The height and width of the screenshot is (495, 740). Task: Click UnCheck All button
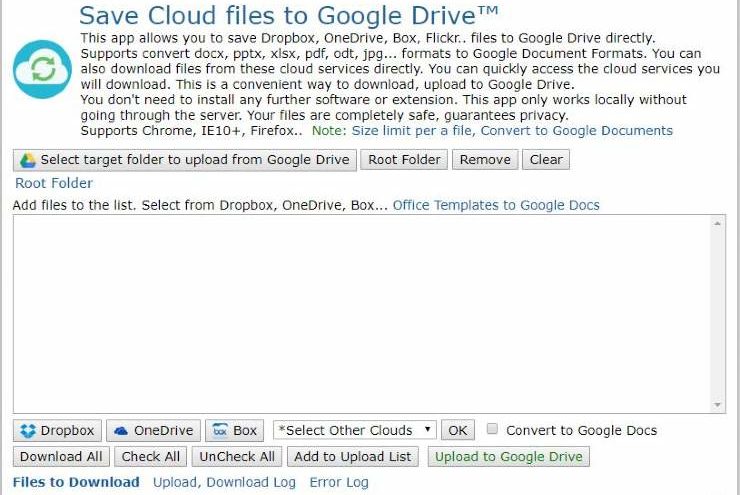click(237, 457)
